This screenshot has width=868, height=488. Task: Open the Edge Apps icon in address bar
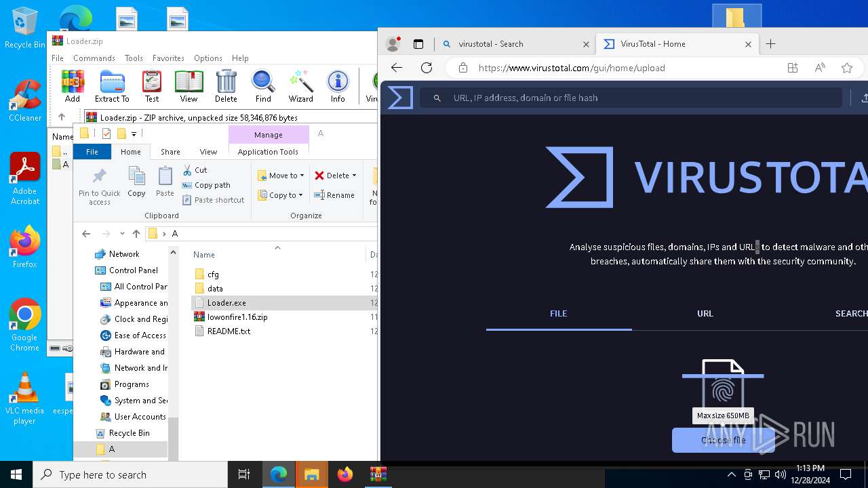click(793, 68)
